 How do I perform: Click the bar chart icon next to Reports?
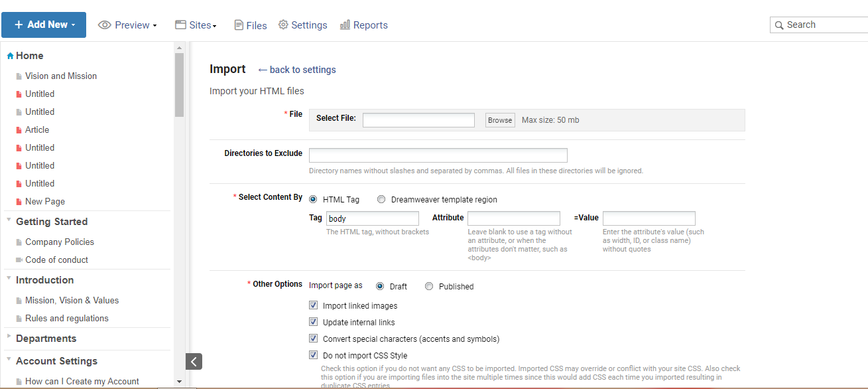345,25
